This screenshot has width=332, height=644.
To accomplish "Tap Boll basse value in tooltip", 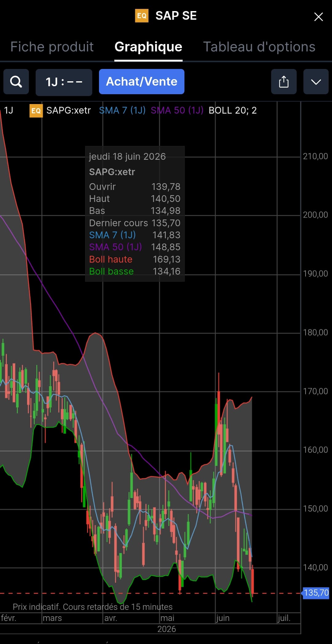I will pyautogui.click(x=167, y=271).
